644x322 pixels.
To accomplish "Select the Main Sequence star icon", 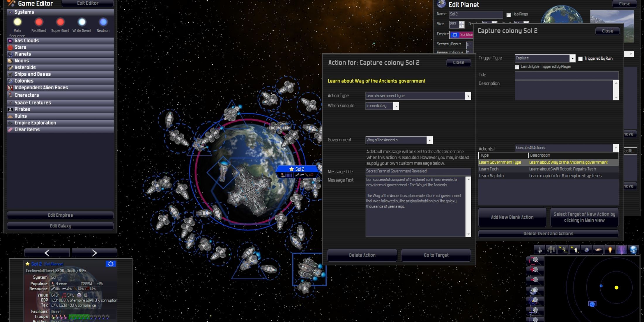I will coord(17,22).
